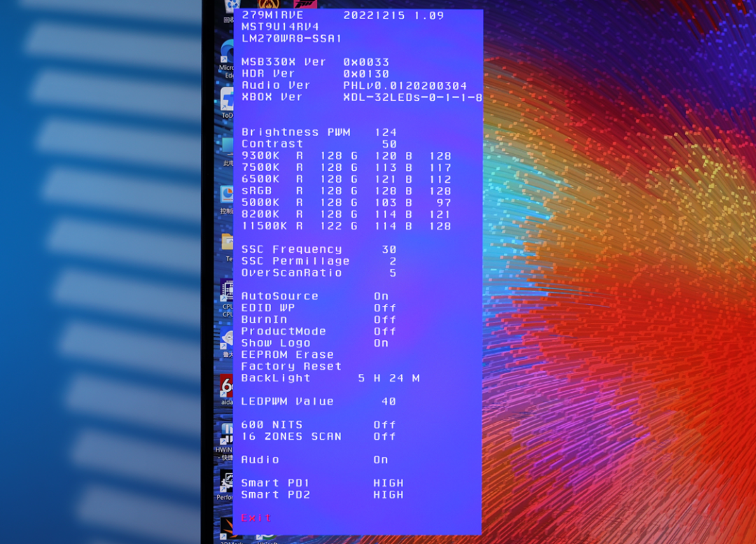The height and width of the screenshot is (544, 756).
Task: Open the CPU-Z desktop icon
Action: tap(227, 299)
